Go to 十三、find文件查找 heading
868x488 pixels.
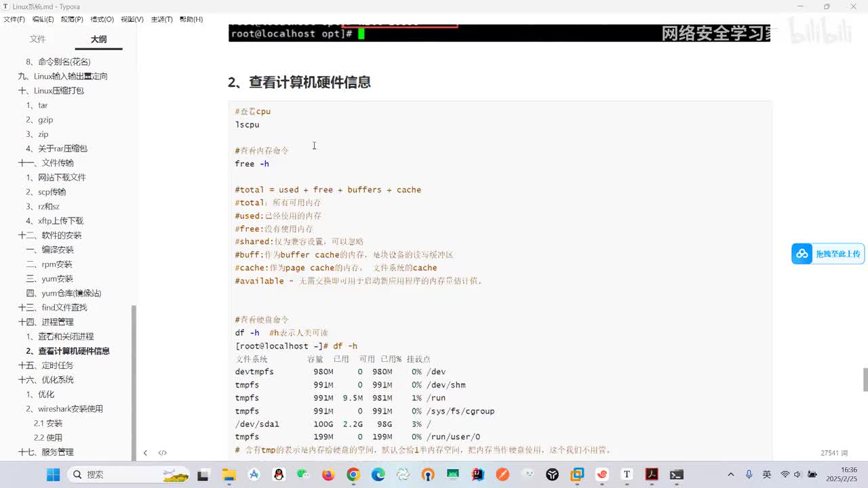(x=52, y=308)
